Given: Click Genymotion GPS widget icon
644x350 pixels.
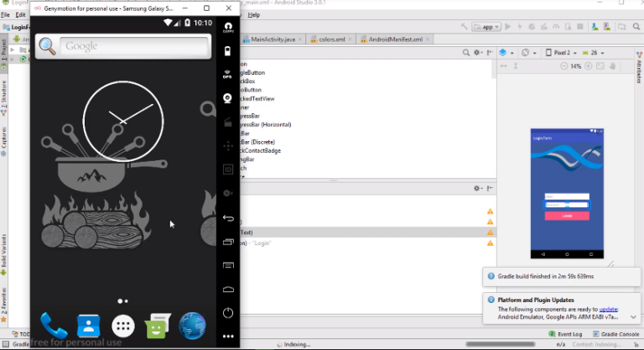Looking at the screenshot, I should (227, 74).
